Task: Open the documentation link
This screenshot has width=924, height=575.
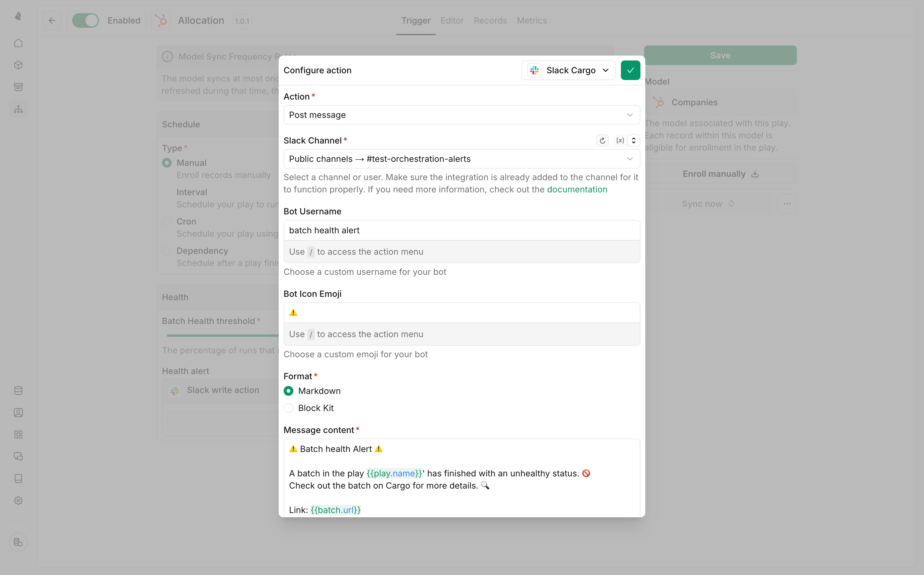Action: click(577, 189)
